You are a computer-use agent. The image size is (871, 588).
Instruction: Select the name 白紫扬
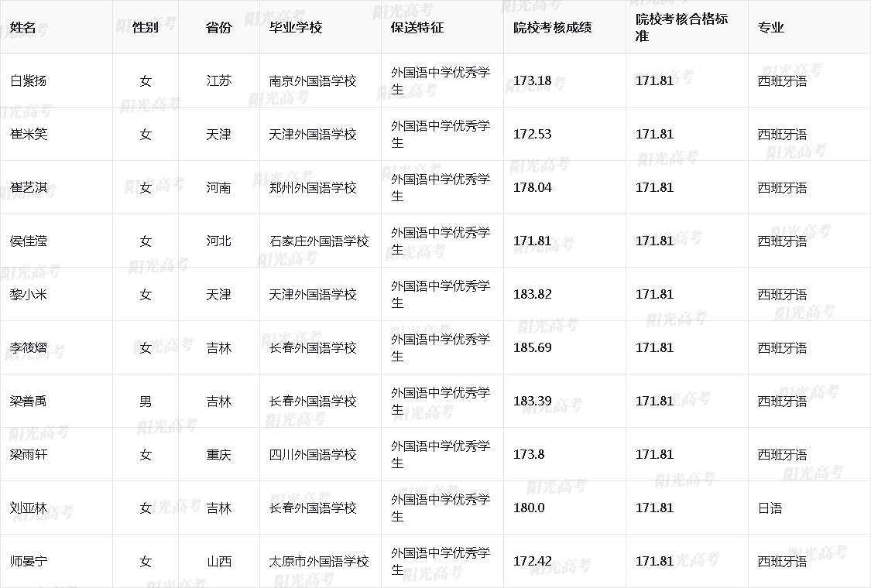(29, 81)
